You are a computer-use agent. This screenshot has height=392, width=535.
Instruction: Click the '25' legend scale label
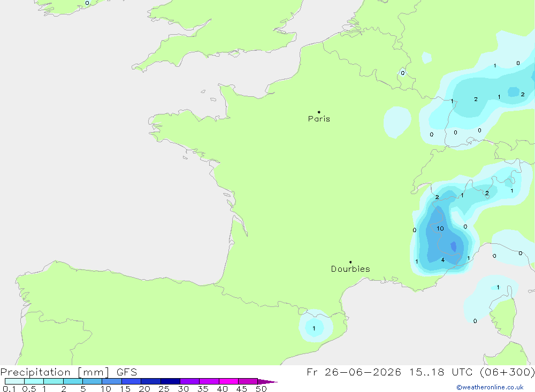tap(164, 389)
